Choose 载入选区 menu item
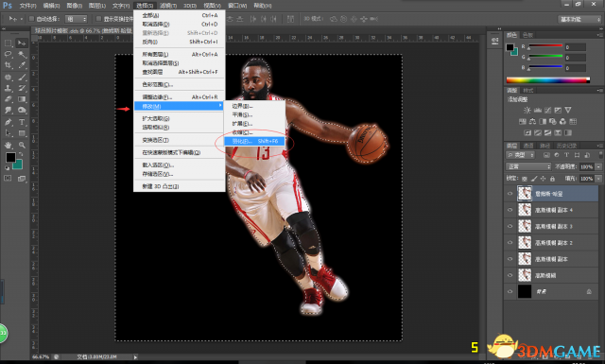This screenshot has width=605, height=364. 180,165
